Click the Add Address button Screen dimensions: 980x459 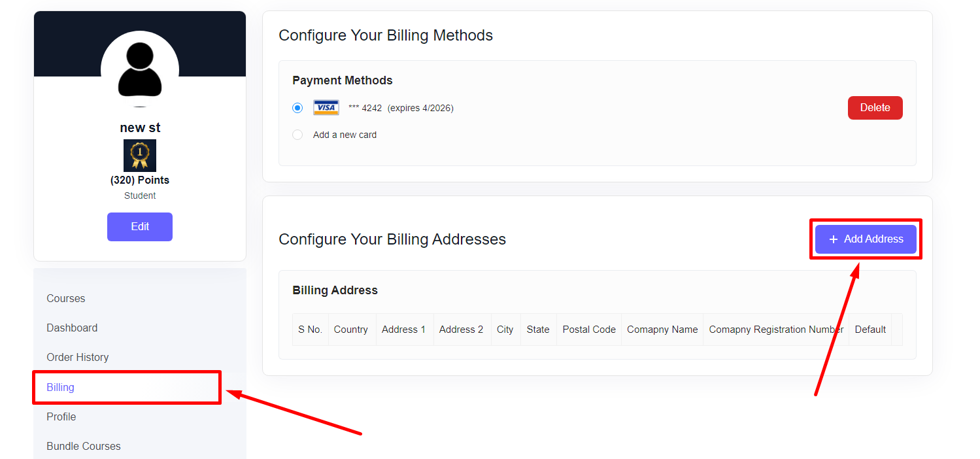point(866,239)
